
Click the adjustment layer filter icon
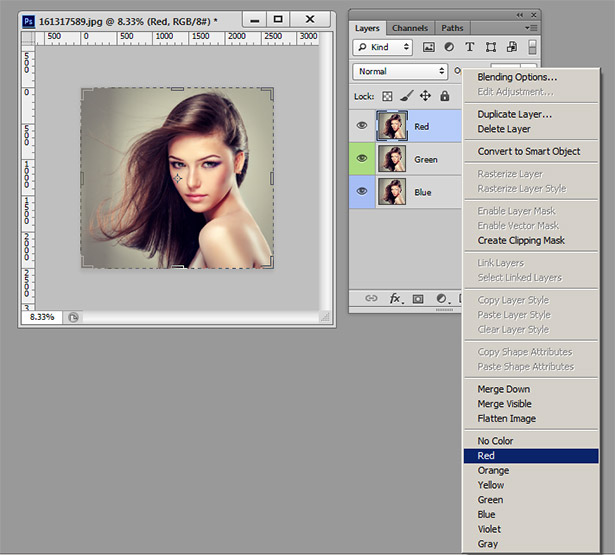[x=449, y=47]
